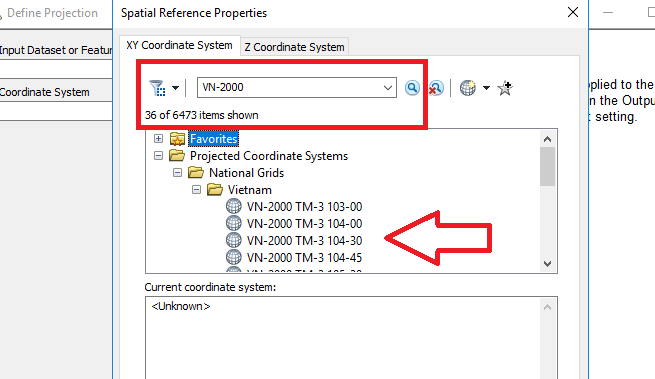This screenshot has height=379, width=655.
Task: Click the '36 of 6473 items shown' text
Action: coord(202,115)
